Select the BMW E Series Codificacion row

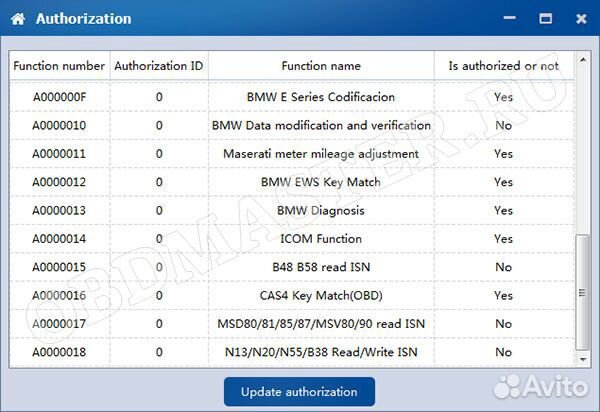coord(321,97)
